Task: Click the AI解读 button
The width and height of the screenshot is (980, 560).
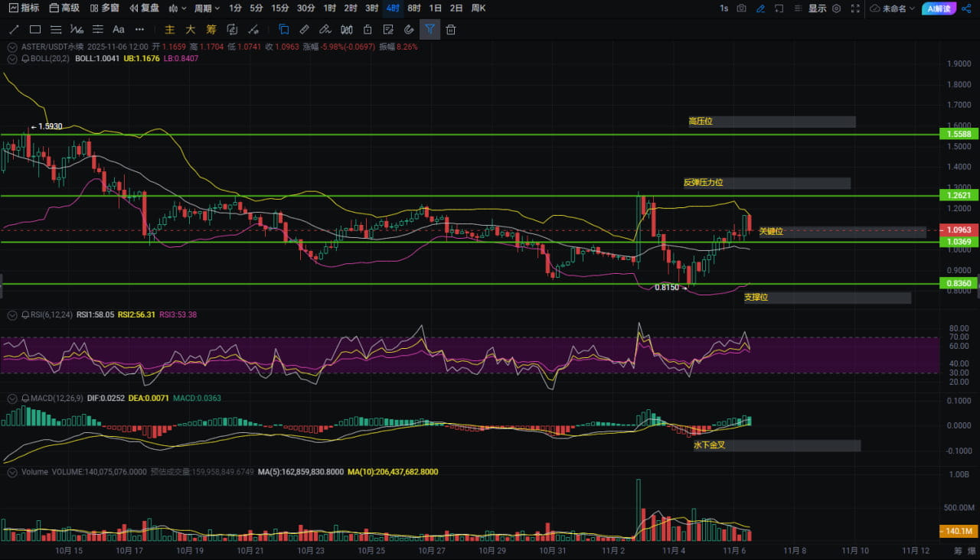Action: pos(938,8)
